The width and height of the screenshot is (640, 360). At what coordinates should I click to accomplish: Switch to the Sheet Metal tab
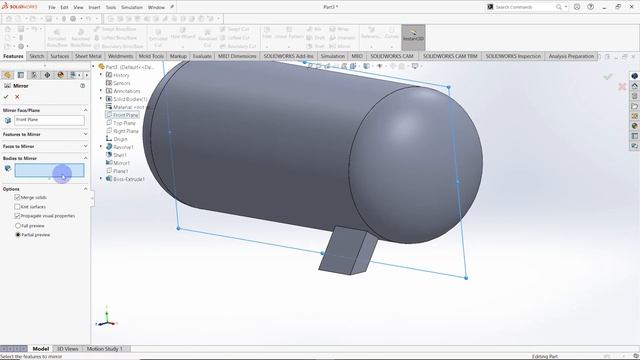point(88,56)
